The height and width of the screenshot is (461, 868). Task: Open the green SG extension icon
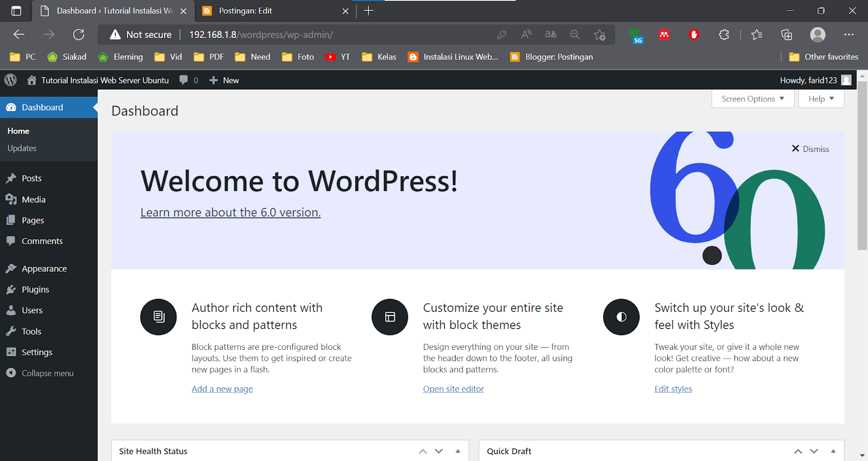[637, 36]
